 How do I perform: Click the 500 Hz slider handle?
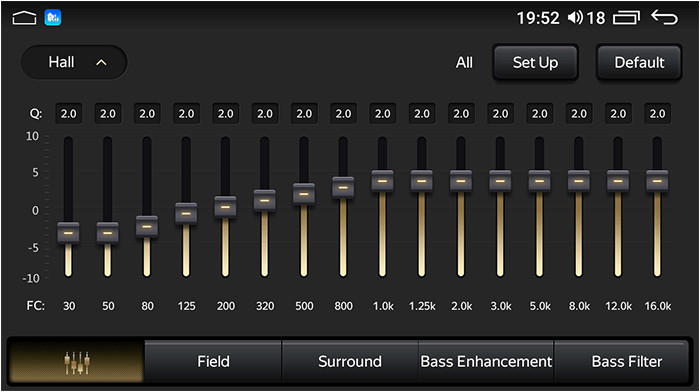pyautogui.click(x=304, y=194)
